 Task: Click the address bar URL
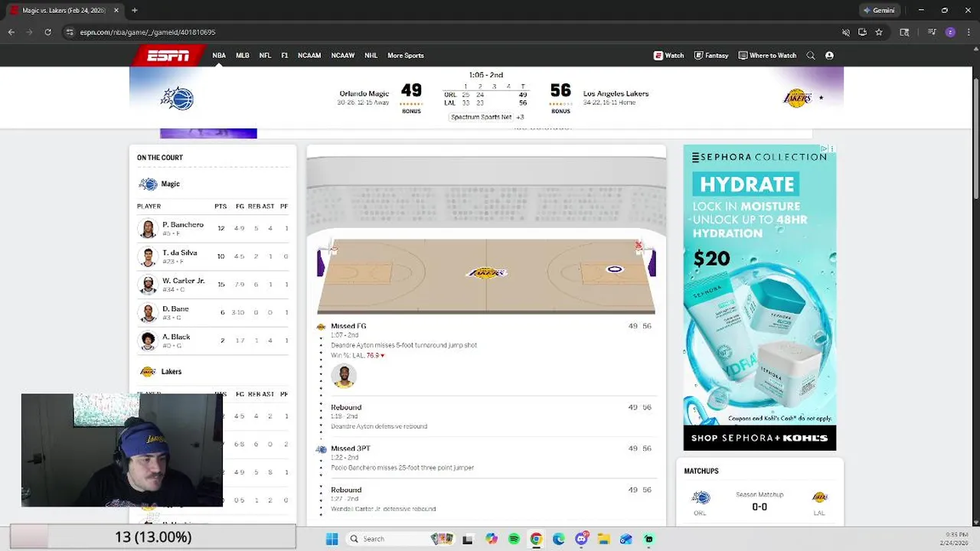[148, 32]
